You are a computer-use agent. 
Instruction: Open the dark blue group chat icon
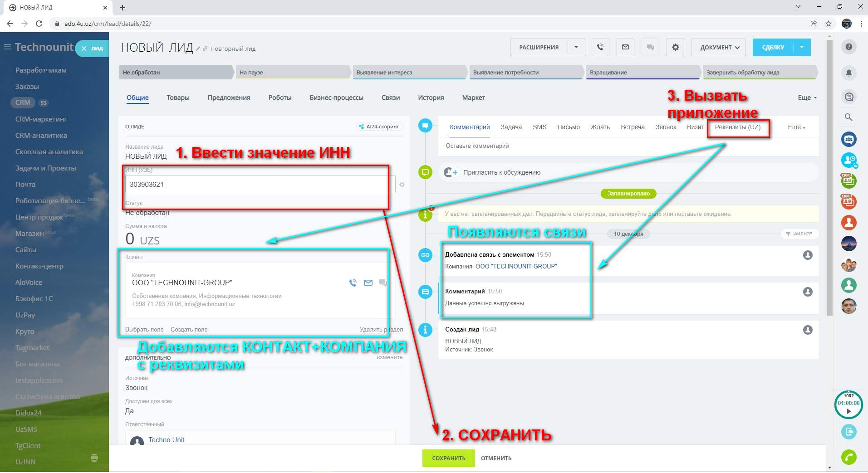click(x=849, y=139)
